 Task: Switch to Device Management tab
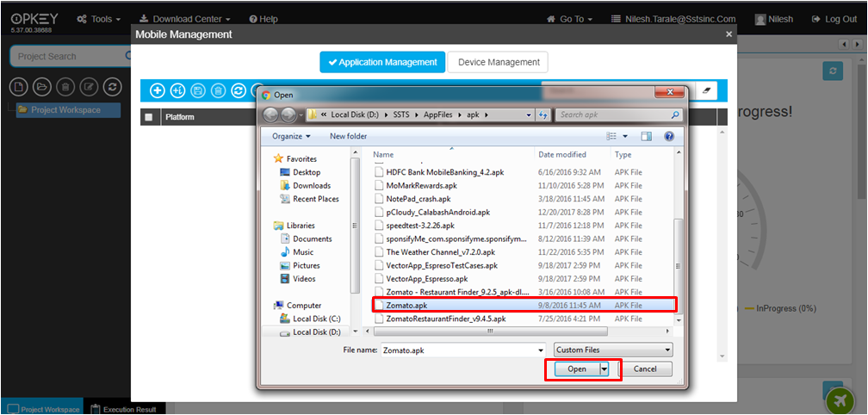pyautogui.click(x=499, y=62)
